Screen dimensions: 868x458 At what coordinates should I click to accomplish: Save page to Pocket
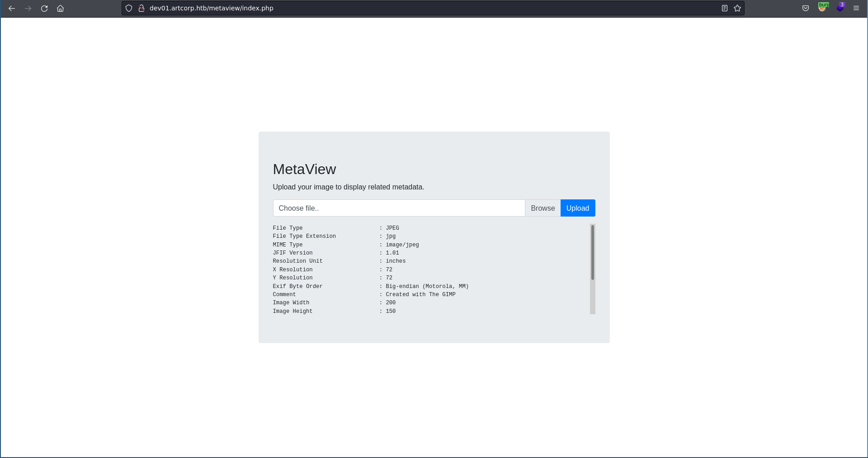pyautogui.click(x=806, y=8)
